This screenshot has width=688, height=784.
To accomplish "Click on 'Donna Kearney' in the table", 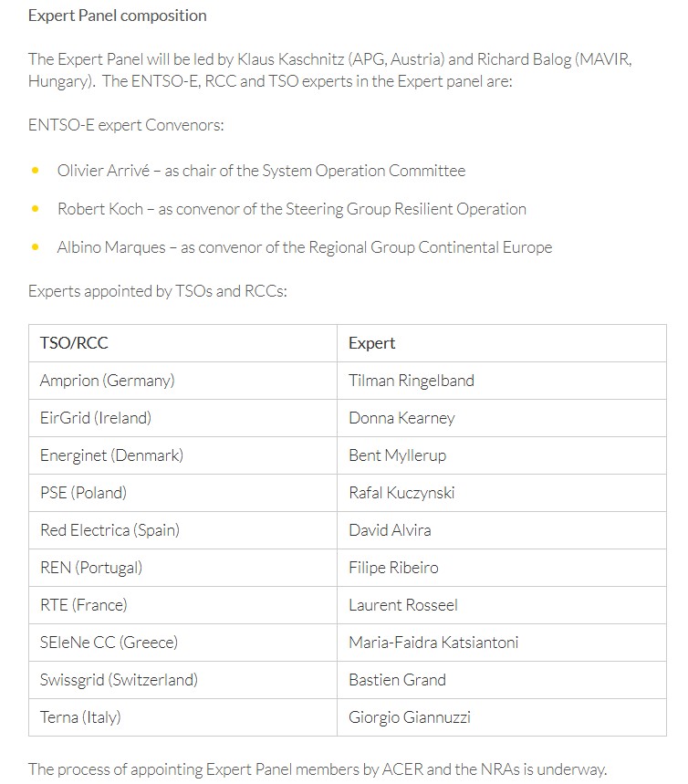I will tap(401, 418).
